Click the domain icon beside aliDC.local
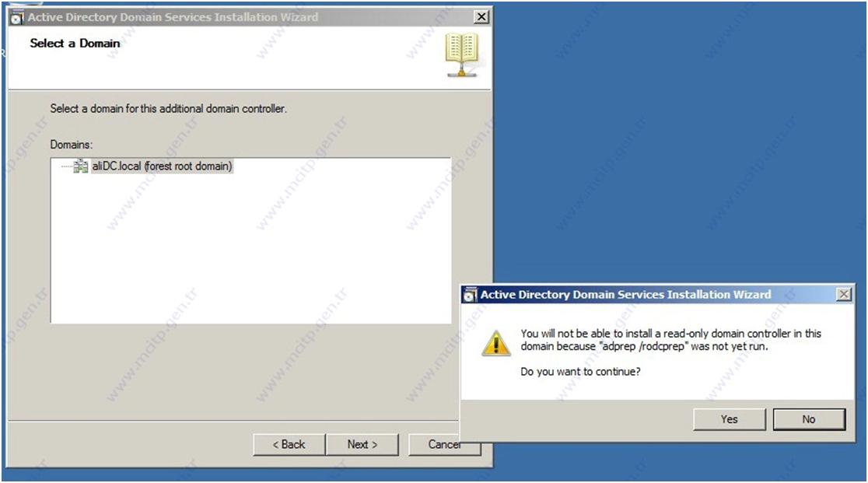This screenshot has height=483, width=868. (x=81, y=166)
